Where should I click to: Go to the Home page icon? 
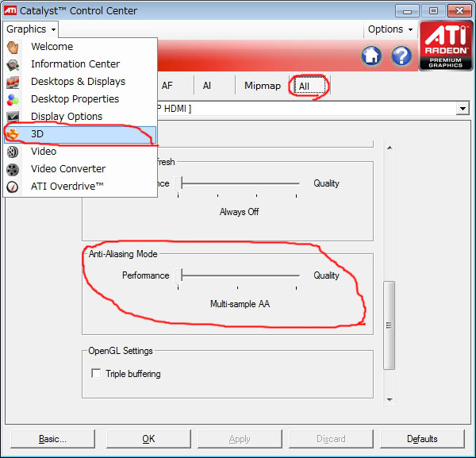(371, 56)
